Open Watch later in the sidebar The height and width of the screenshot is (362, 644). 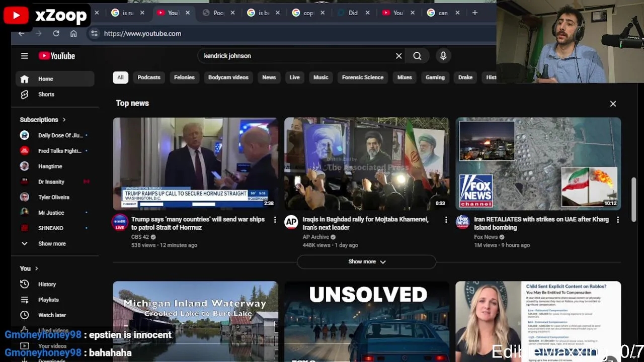point(55,315)
